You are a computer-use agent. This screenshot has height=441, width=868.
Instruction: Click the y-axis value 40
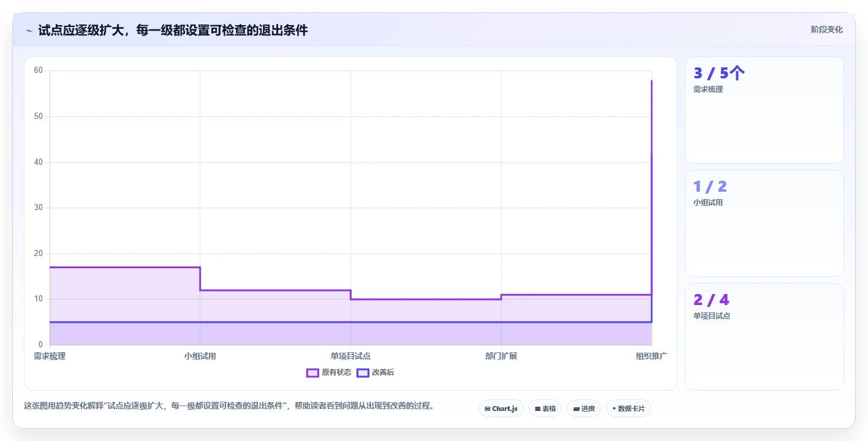point(38,162)
